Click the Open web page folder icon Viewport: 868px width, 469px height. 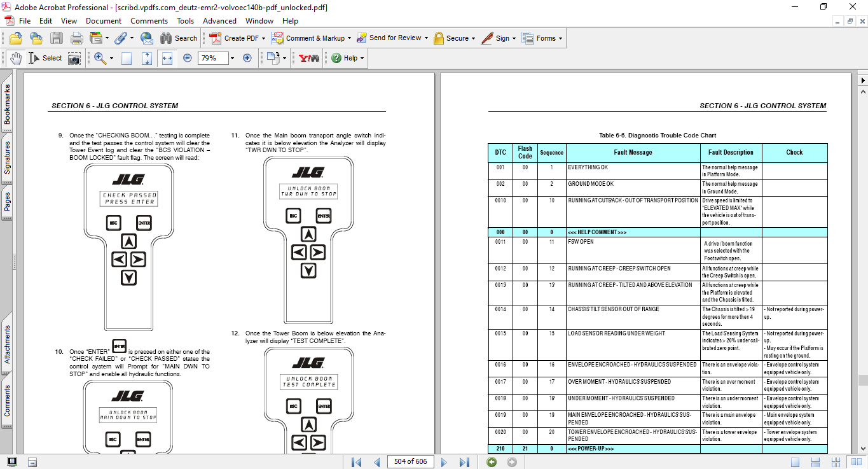click(36, 38)
